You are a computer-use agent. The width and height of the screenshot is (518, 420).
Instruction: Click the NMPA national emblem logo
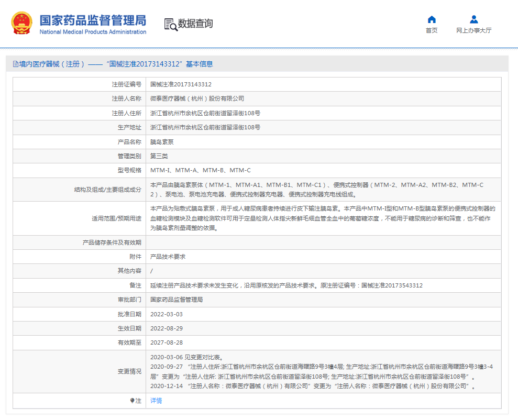[x=21, y=23]
